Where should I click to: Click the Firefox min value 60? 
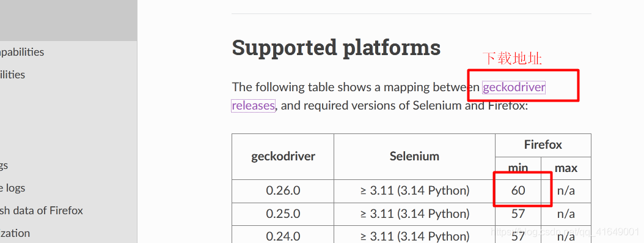pyautogui.click(x=518, y=190)
